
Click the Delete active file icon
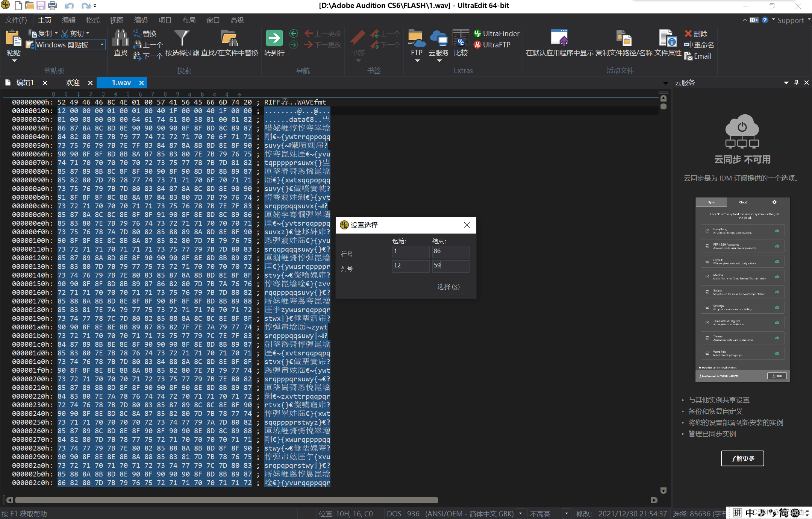pos(688,33)
